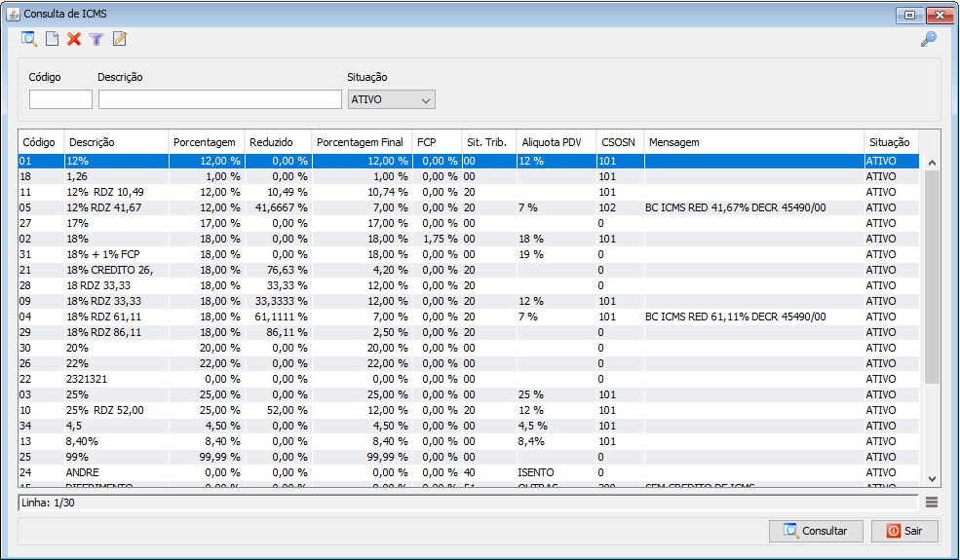Click the purple funnel filter icon

[96, 39]
